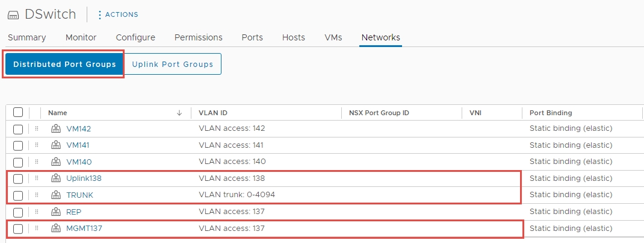Open the ACTIONS menu
The image size is (644, 243).
click(117, 14)
